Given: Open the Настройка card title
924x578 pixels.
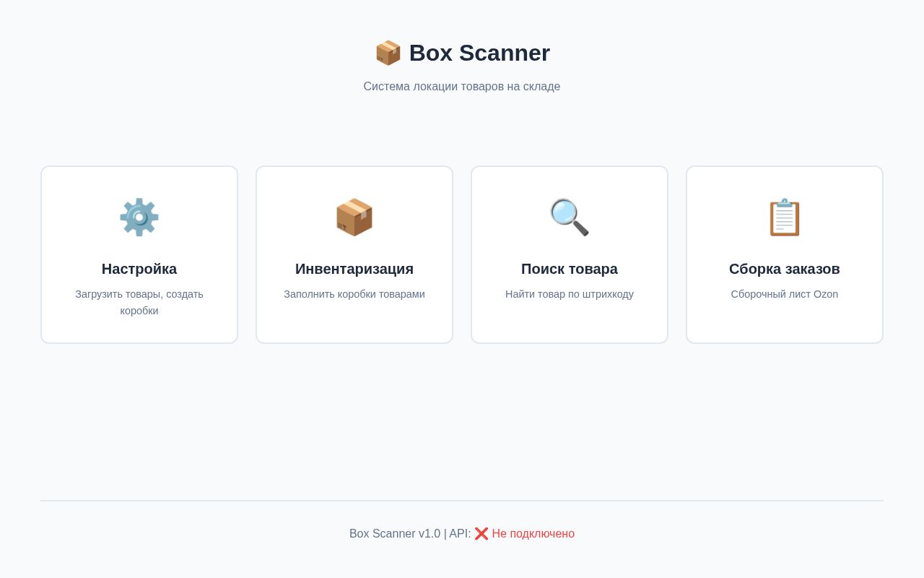Looking at the screenshot, I should pyautogui.click(x=139, y=269).
